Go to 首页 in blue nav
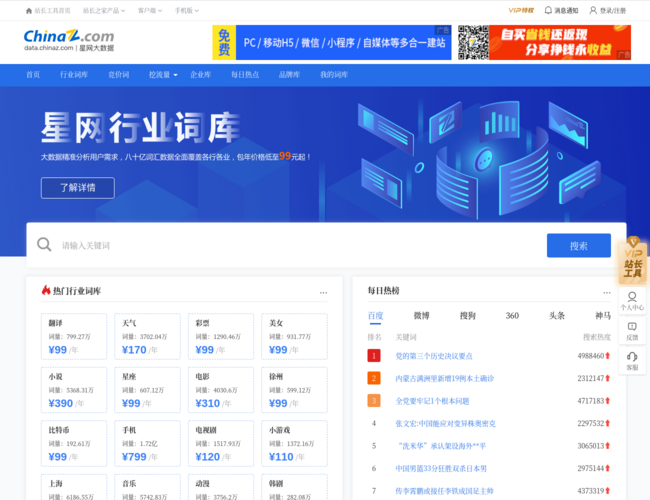Image resolution: width=650 pixels, height=500 pixels. point(33,75)
